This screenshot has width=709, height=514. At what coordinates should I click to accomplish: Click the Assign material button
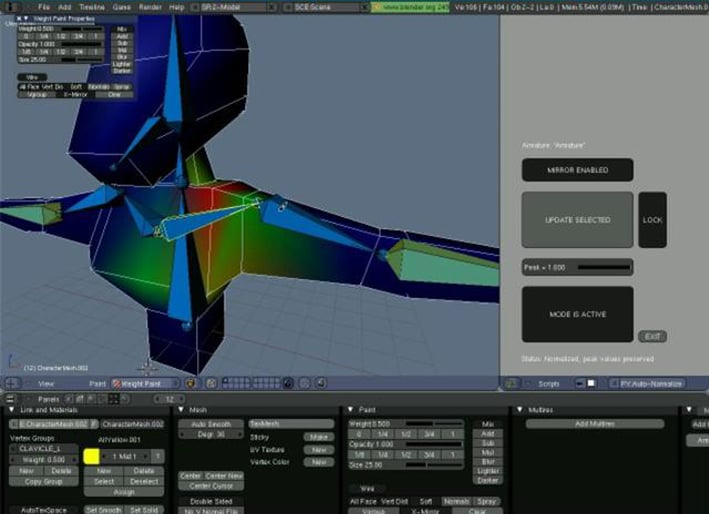pyautogui.click(x=124, y=492)
